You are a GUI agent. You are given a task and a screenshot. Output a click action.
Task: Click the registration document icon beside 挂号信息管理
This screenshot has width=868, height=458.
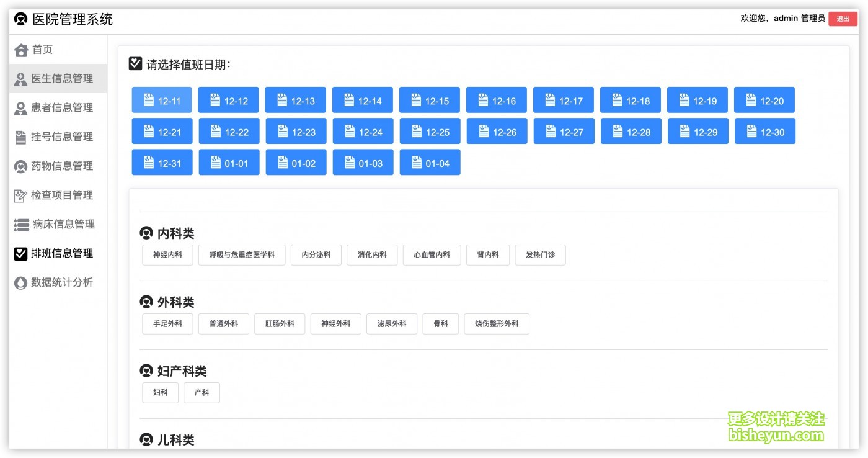click(x=20, y=137)
